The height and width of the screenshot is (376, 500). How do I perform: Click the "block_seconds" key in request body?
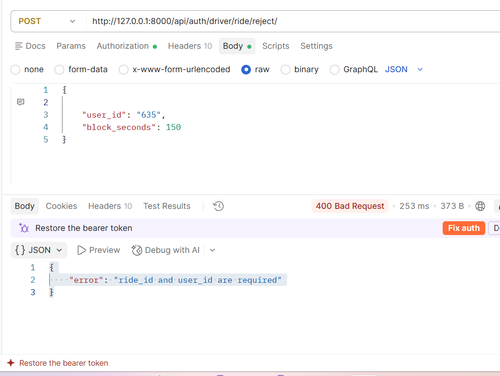coord(119,127)
